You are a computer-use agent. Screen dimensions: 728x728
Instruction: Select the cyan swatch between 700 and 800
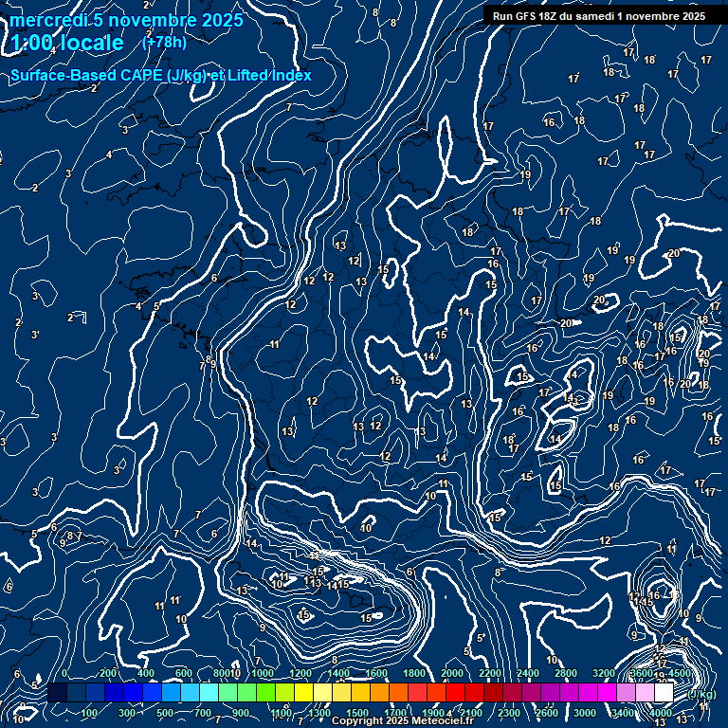click(209, 692)
